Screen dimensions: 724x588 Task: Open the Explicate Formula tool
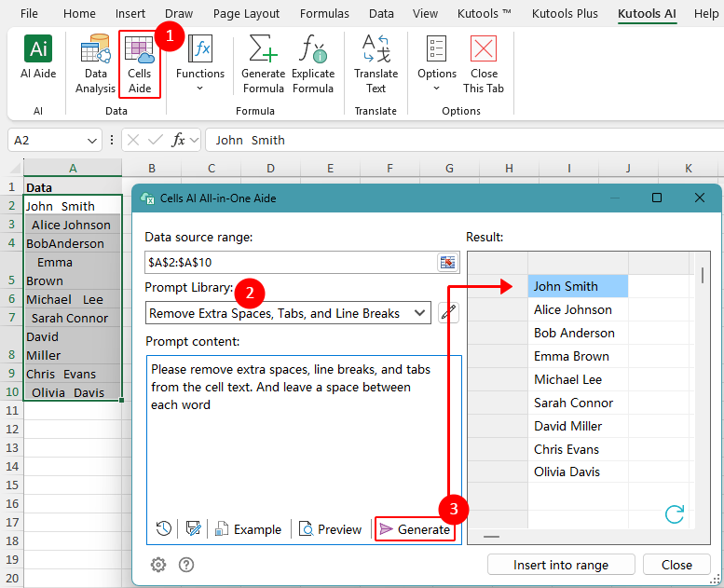(x=313, y=63)
